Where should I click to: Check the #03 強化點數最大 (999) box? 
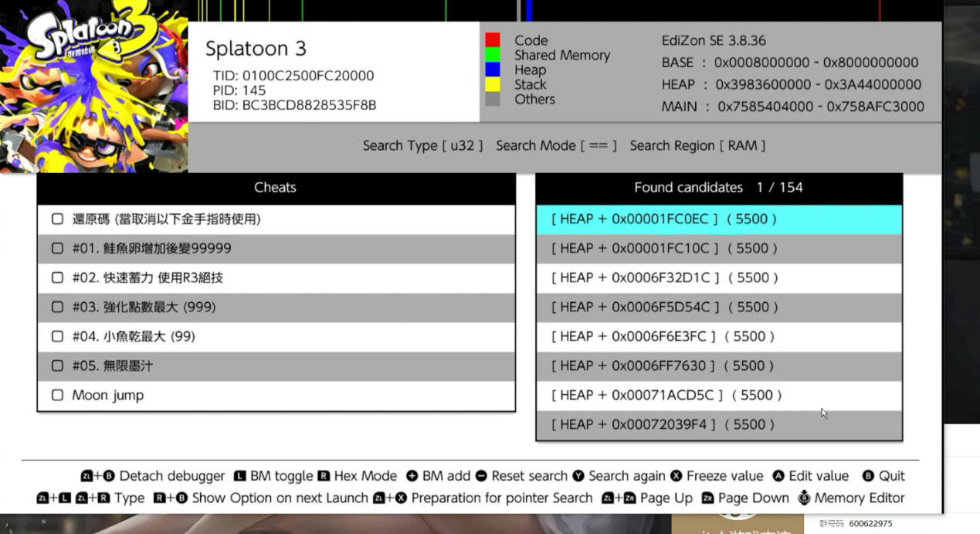tap(57, 308)
